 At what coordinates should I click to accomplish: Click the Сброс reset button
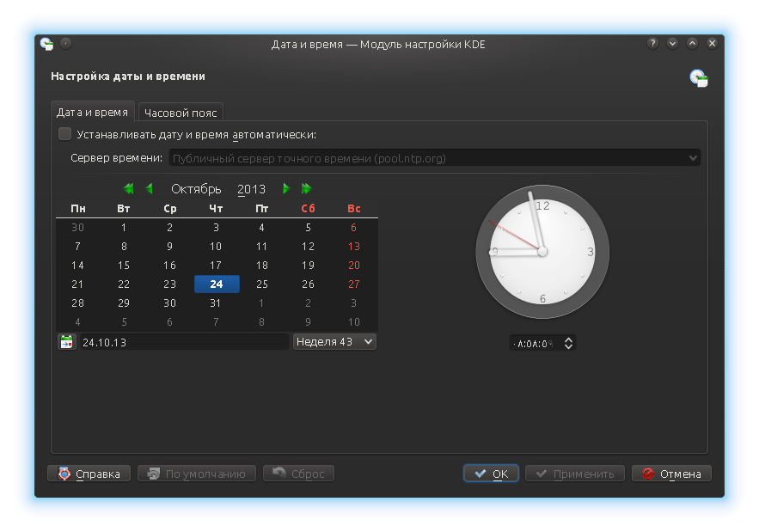click(x=298, y=474)
